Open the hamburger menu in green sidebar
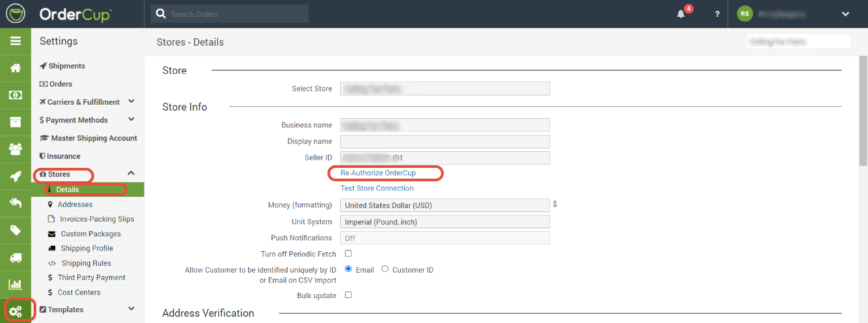The width and height of the screenshot is (868, 323). click(15, 41)
